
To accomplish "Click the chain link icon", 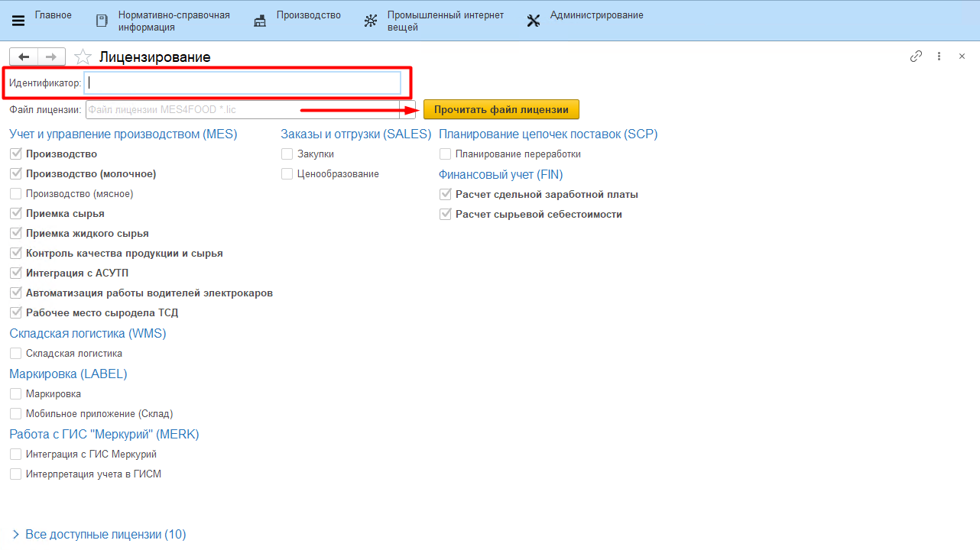I will 916,57.
